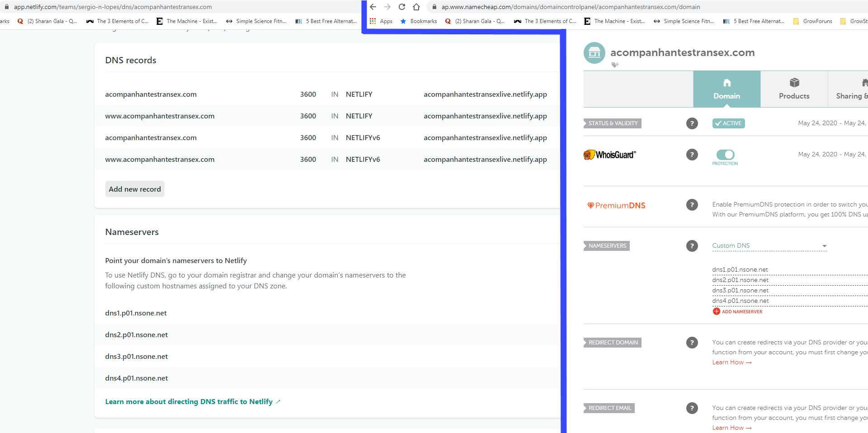Open The Machine bookmark in Namecheap window
The height and width of the screenshot is (433, 868).
pos(615,21)
